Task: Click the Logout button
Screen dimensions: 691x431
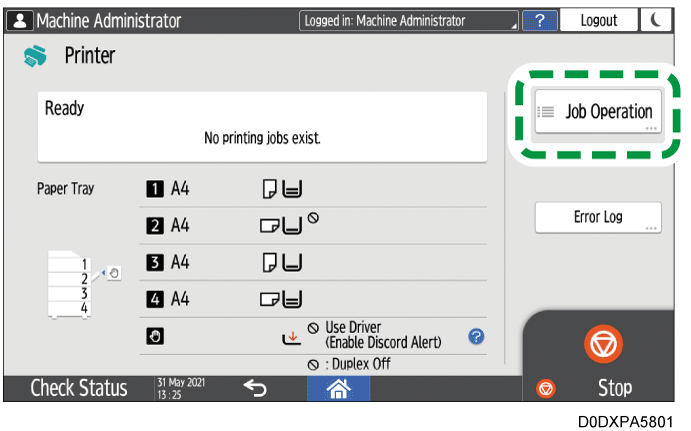Action: click(598, 20)
